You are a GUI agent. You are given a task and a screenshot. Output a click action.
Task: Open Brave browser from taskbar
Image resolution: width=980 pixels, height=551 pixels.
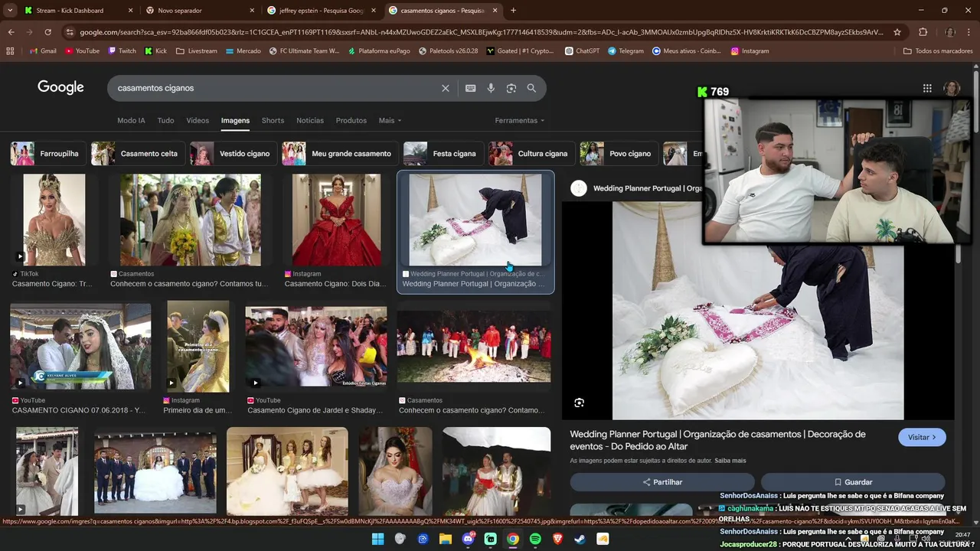557,539
